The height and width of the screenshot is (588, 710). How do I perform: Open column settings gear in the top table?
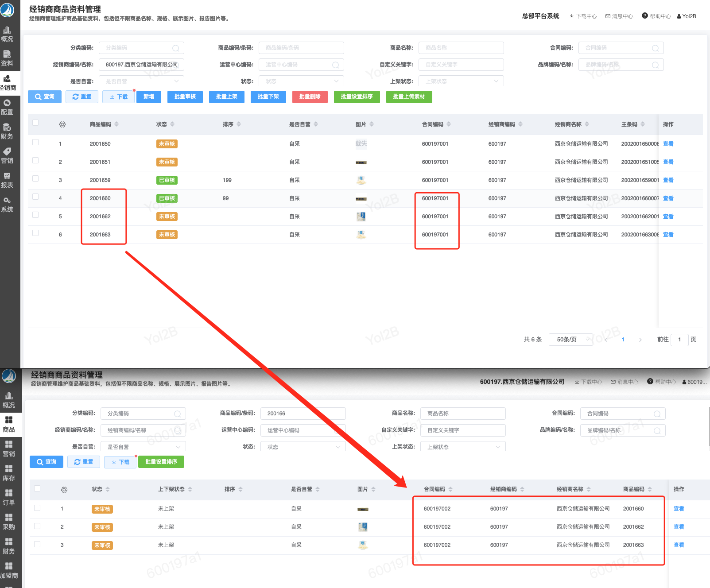point(62,124)
